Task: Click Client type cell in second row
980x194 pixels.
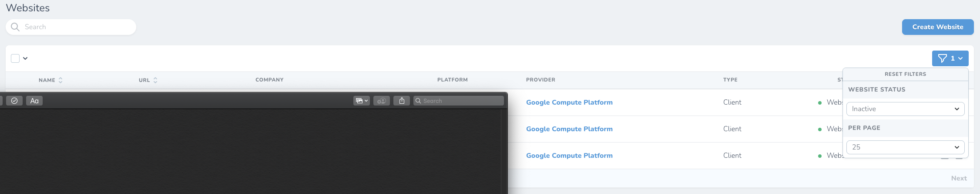Action: tap(732, 129)
